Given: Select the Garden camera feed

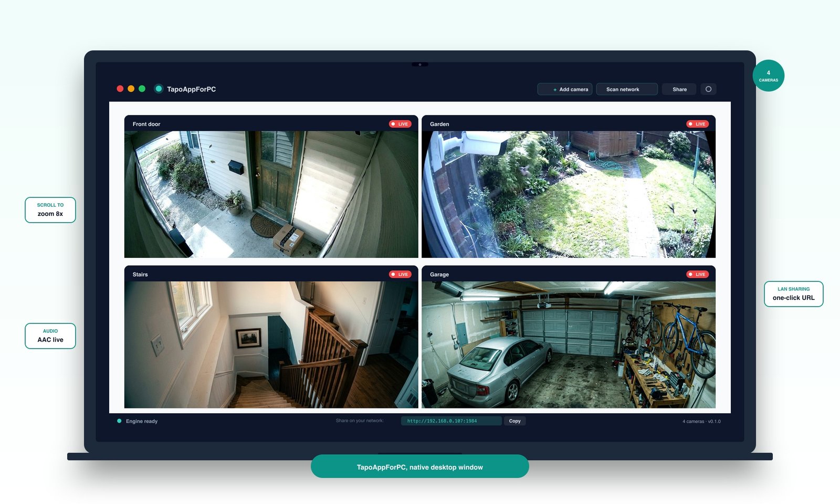Looking at the screenshot, I should (569, 194).
